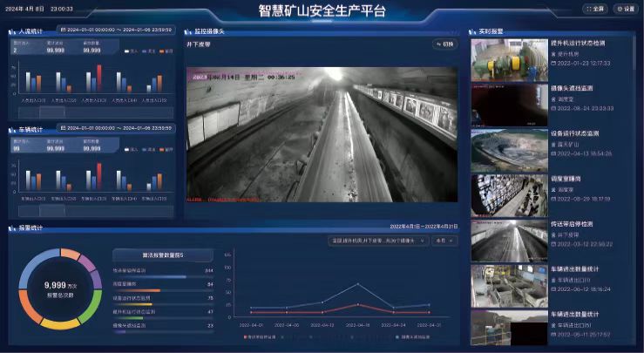The width and height of the screenshot is (644, 353).
Task: Click the 切换 camera switch button
Action: click(x=444, y=44)
